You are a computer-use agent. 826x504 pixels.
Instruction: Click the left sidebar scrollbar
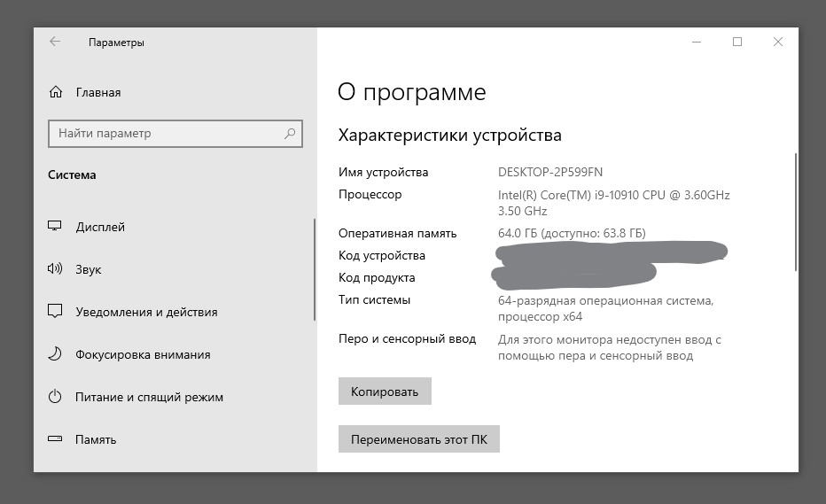click(x=315, y=270)
